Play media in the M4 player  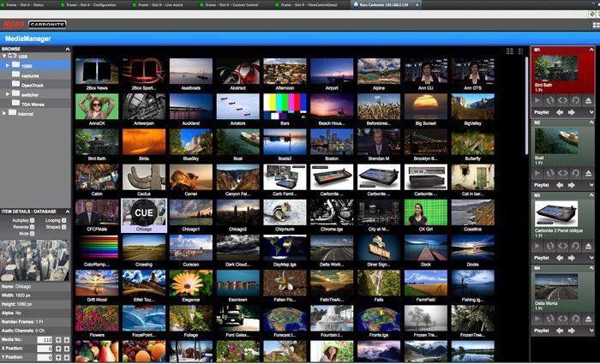[537, 319]
